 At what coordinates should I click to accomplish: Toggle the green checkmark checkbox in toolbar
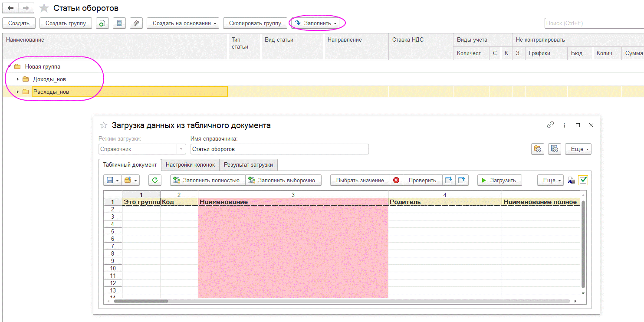pyautogui.click(x=583, y=180)
